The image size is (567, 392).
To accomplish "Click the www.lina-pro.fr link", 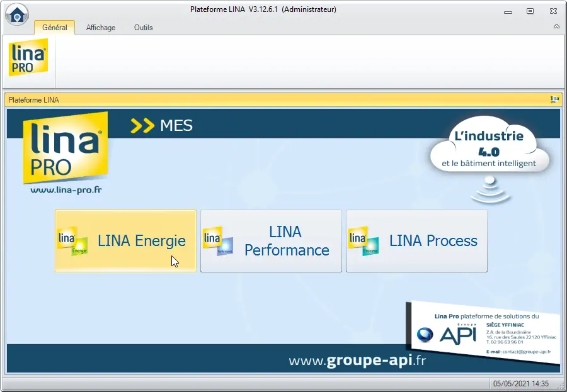I will 66,190.
